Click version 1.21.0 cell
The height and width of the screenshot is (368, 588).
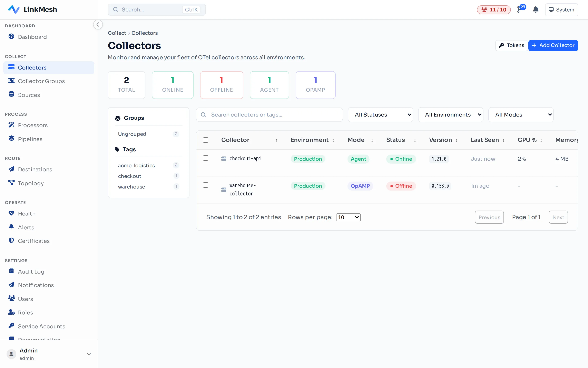(439, 159)
